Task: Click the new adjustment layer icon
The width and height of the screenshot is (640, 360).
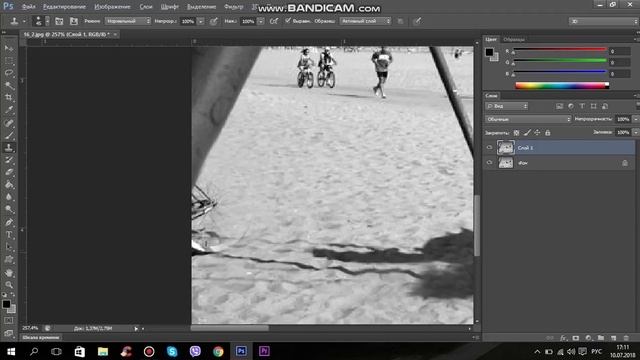Action: (588, 338)
